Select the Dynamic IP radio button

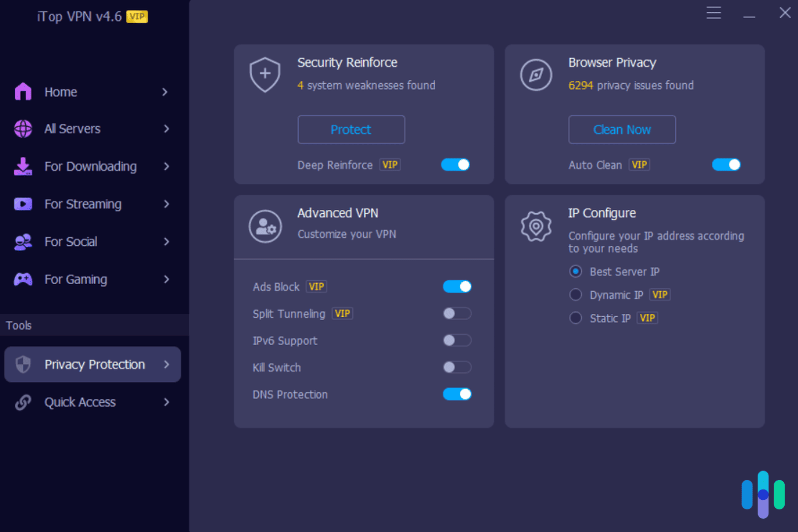click(575, 294)
